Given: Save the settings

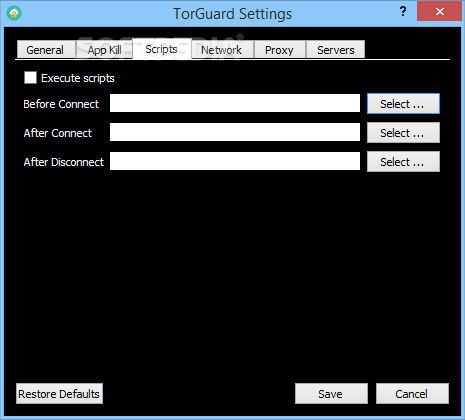Looking at the screenshot, I should point(331,394).
